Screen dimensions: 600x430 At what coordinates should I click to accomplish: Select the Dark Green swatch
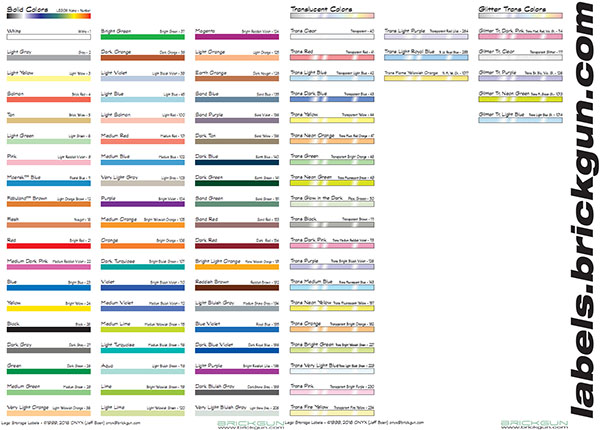(x=237, y=183)
